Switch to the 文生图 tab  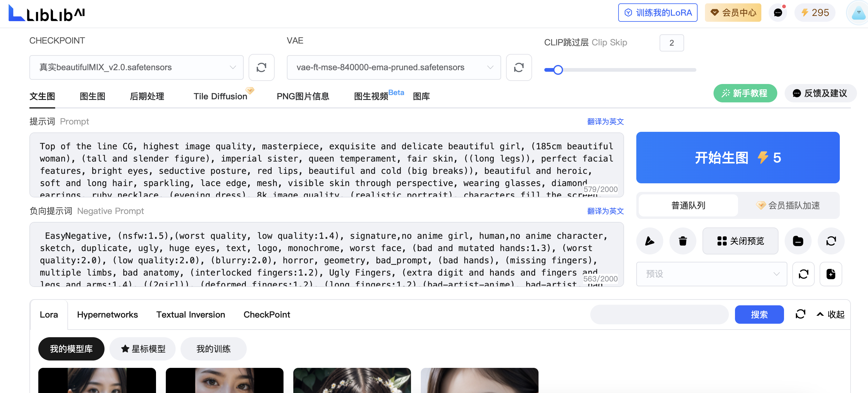(x=42, y=96)
